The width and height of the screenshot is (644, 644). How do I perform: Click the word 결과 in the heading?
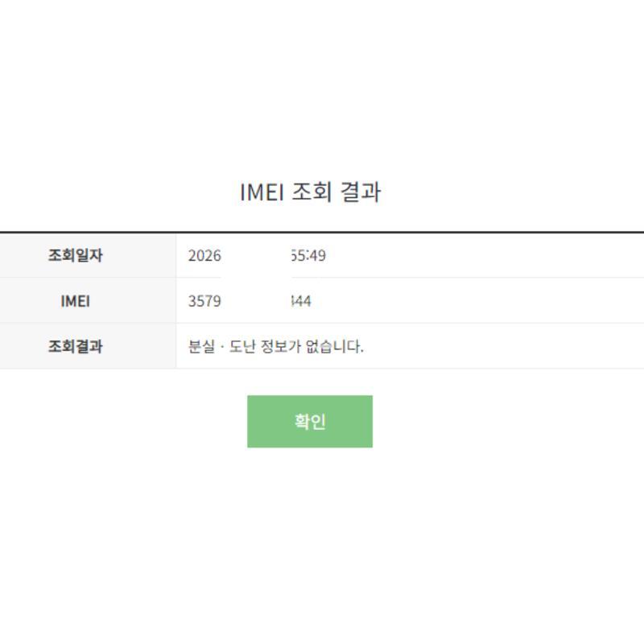pyautogui.click(x=361, y=193)
